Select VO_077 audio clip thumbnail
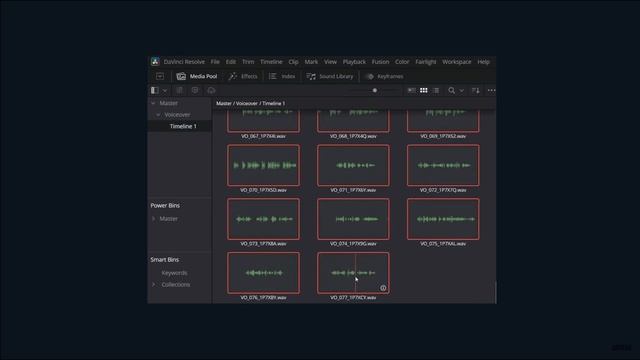The width and height of the screenshot is (640, 360). [x=353, y=273]
